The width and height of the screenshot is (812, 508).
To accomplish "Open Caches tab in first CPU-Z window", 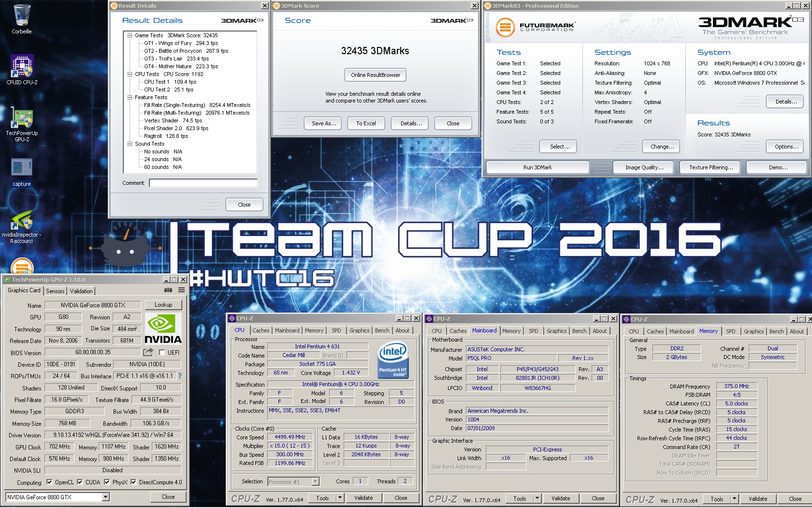I will pos(261,330).
